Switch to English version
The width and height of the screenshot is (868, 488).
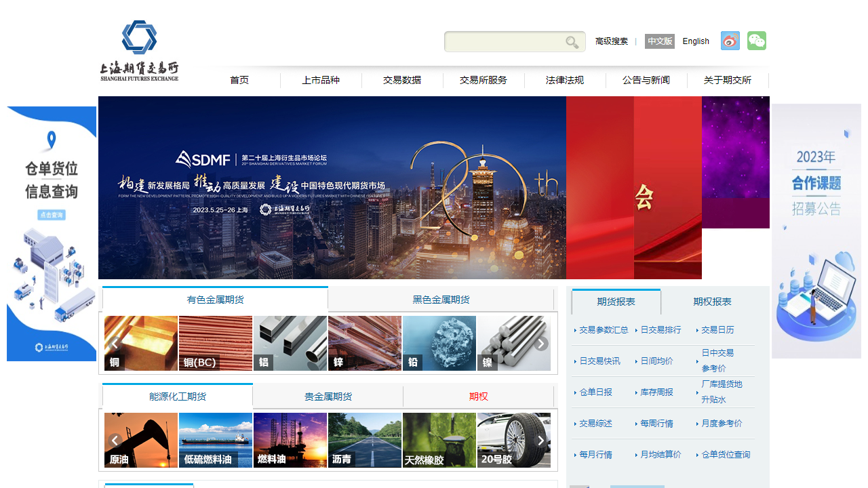point(696,41)
